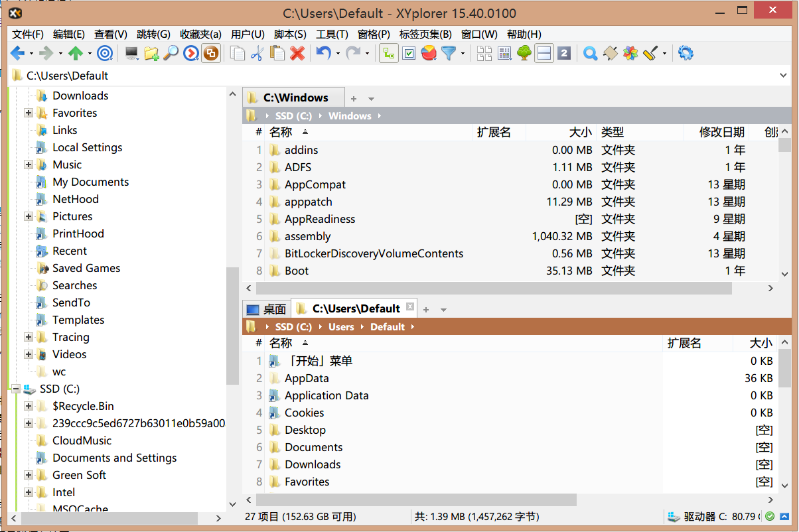Click the Users breadcrumb segment

coord(341,327)
